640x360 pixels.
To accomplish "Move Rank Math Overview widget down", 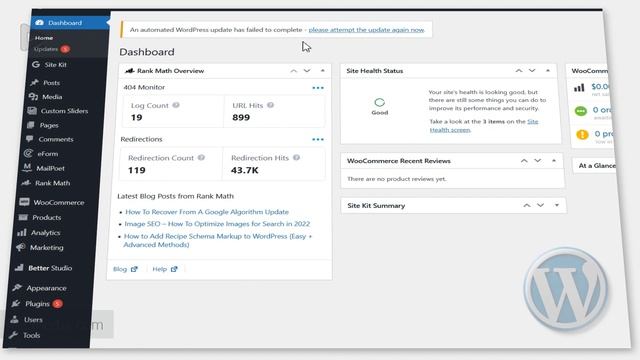I will (307, 71).
